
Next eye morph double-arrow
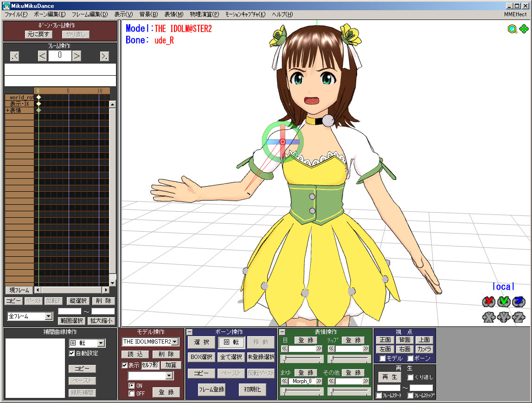click(x=319, y=349)
